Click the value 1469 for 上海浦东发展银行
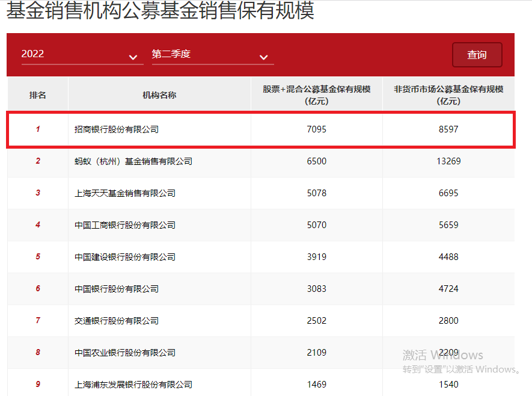This screenshot has height=396, width=532. click(x=317, y=385)
